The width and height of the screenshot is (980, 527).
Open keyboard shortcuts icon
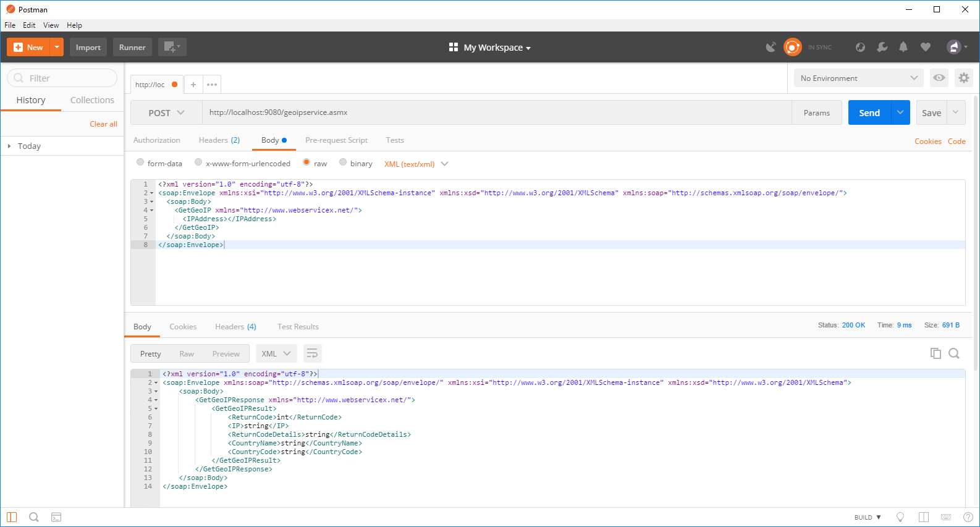coord(946,517)
